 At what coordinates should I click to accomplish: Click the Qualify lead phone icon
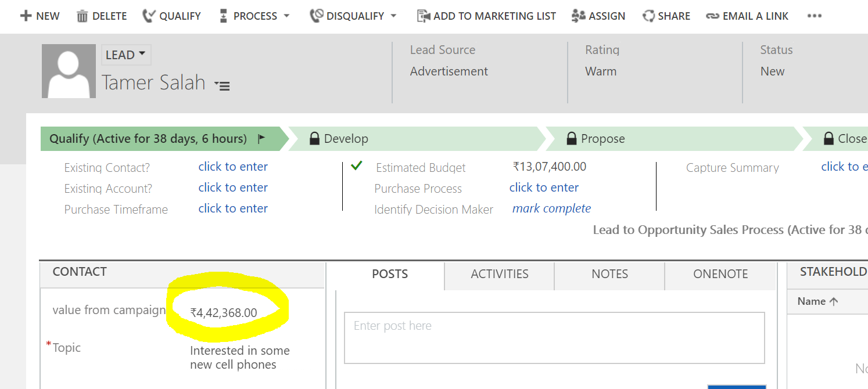pyautogui.click(x=149, y=16)
